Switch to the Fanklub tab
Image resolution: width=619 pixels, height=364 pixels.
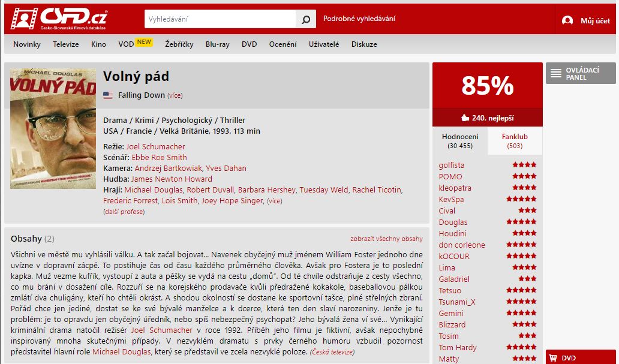click(515, 141)
